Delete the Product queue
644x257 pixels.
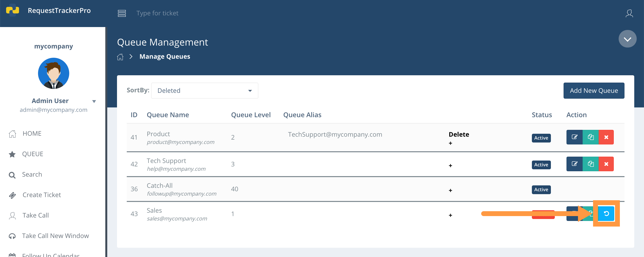click(606, 137)
